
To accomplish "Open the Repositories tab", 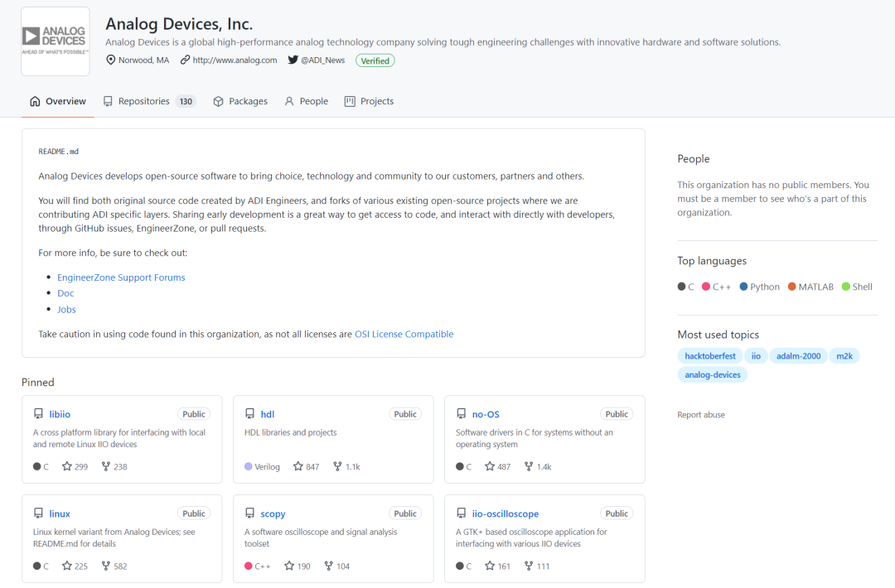I will [x=149, y=101].
